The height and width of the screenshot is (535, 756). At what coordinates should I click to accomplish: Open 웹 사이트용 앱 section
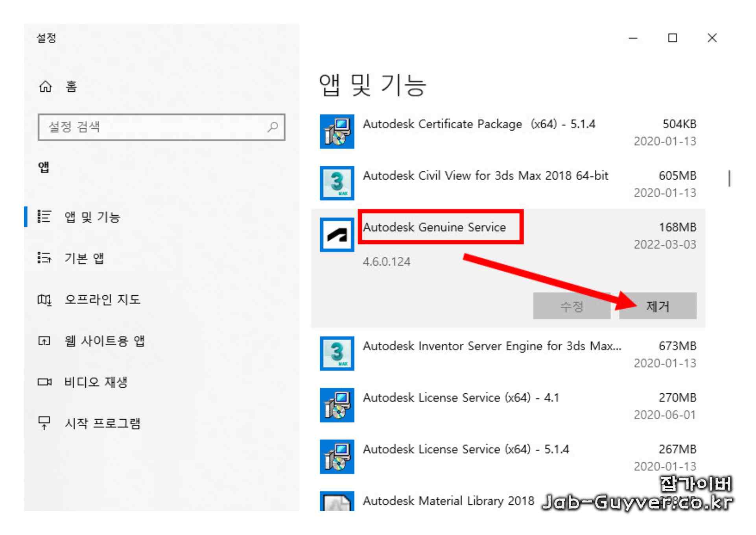coord(105,341)
